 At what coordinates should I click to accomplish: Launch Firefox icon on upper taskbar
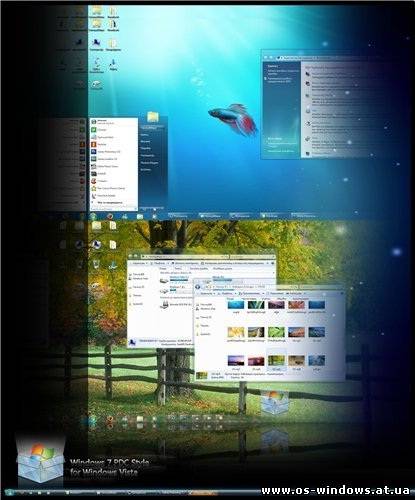(110, 217)
